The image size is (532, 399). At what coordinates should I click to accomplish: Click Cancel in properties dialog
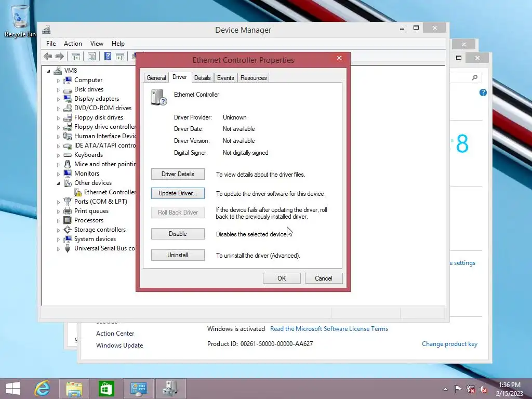pyautogui.click(x=324, y=278)
